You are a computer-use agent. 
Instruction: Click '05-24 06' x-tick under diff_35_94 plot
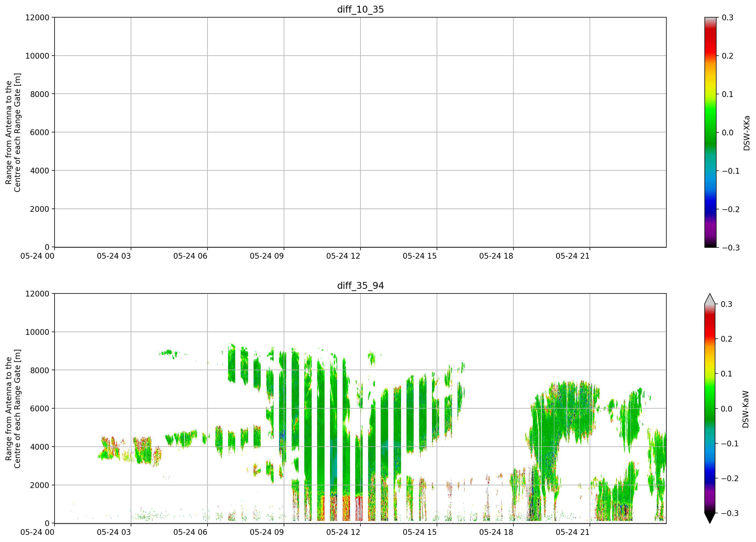tap(190, 532)
